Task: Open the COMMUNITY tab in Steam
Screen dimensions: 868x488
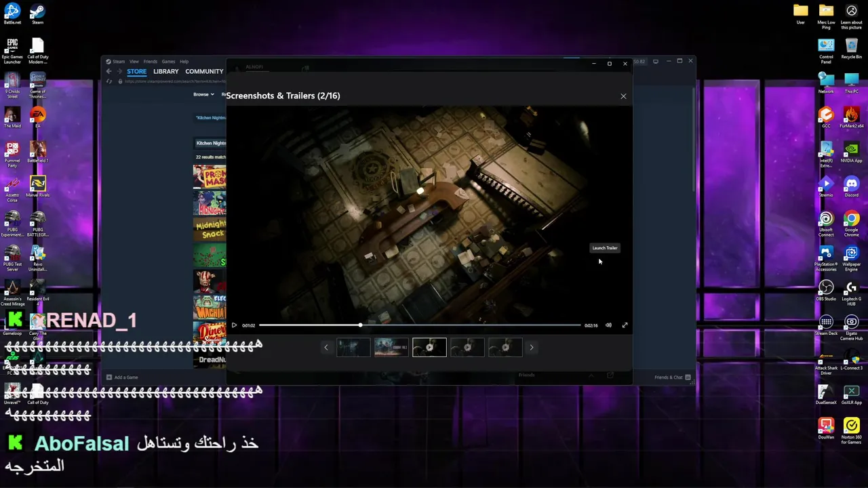Action: (x=204, y=71)
